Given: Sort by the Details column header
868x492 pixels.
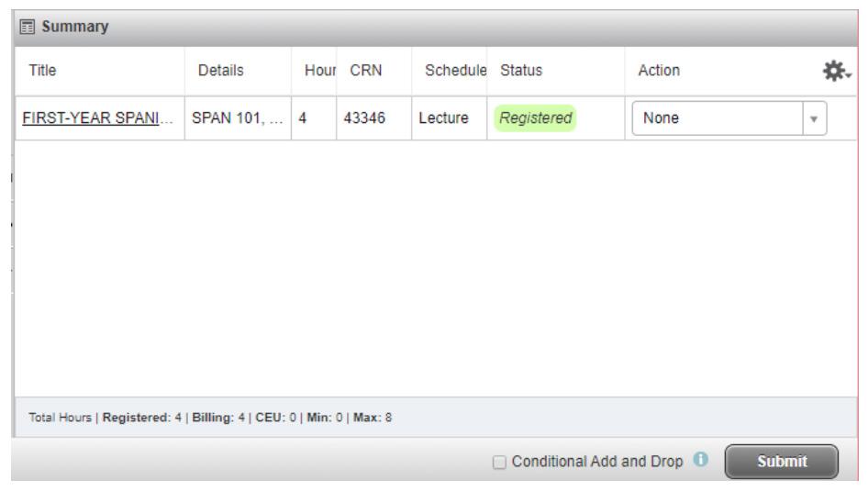Looking at the screenshot, I should point(221,71).
